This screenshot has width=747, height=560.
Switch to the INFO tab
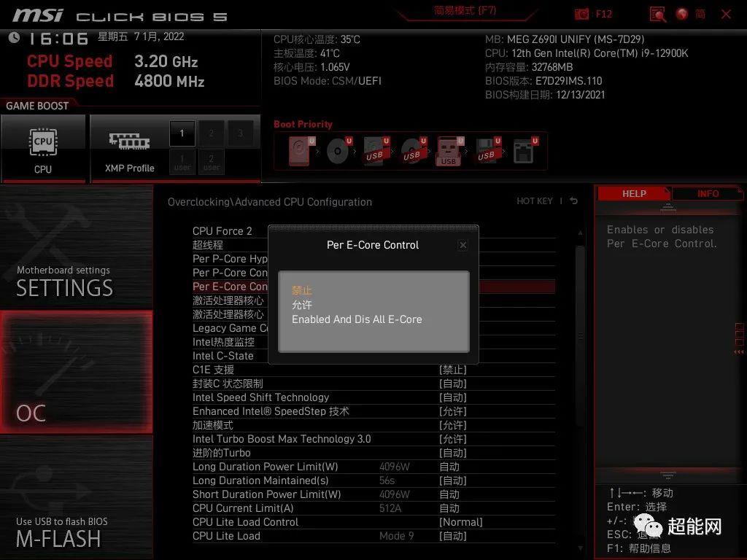click(x=708, y=194)
